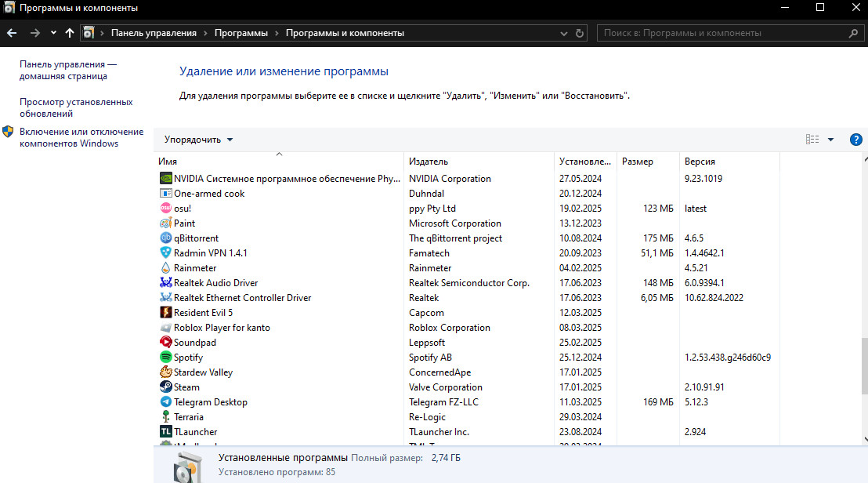
Task: Click the 23.08.2024 install date
Action: click(x=580, y=431)
